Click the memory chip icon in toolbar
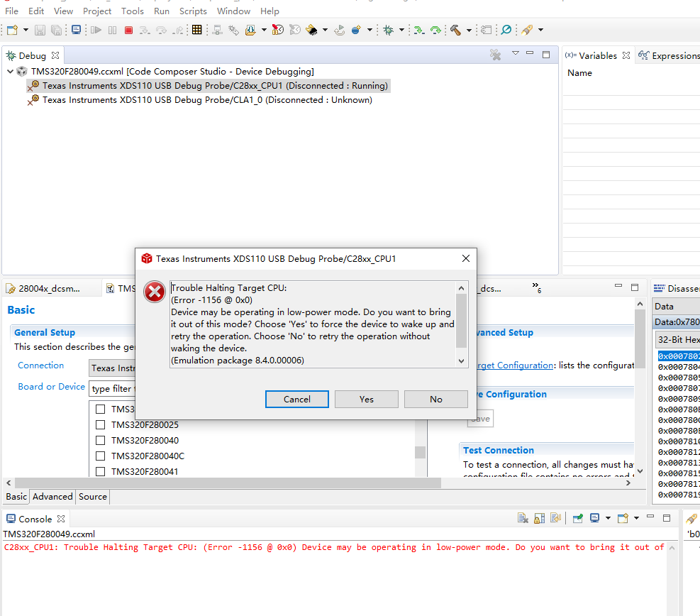Viewport: 700px width, 616px height. tap(311, 30)
